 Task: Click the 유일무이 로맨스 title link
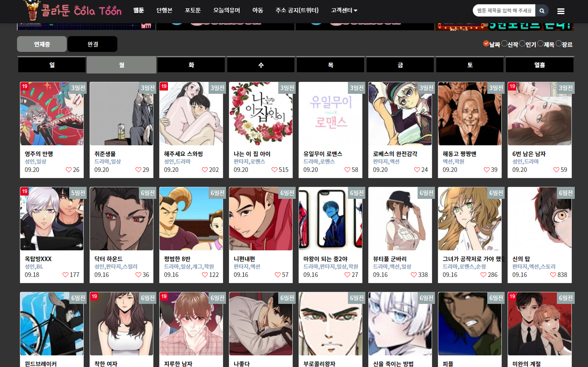coord(323,154)
